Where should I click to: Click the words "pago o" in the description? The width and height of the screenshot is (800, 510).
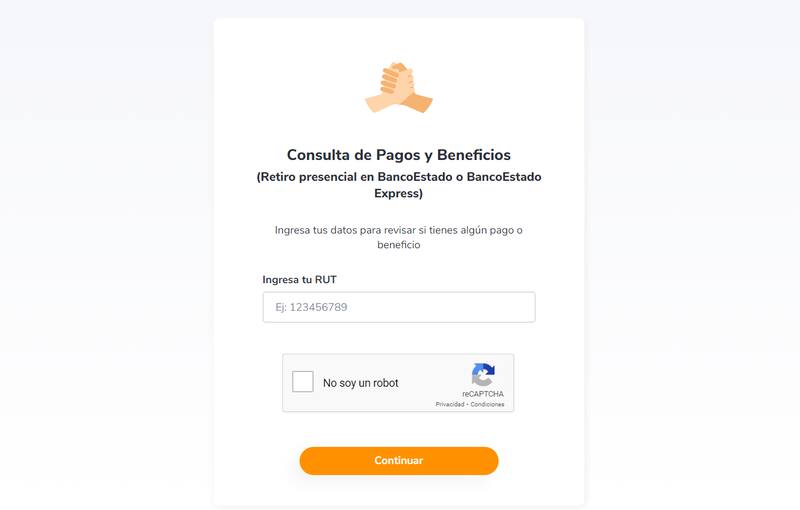click(505, 230)
